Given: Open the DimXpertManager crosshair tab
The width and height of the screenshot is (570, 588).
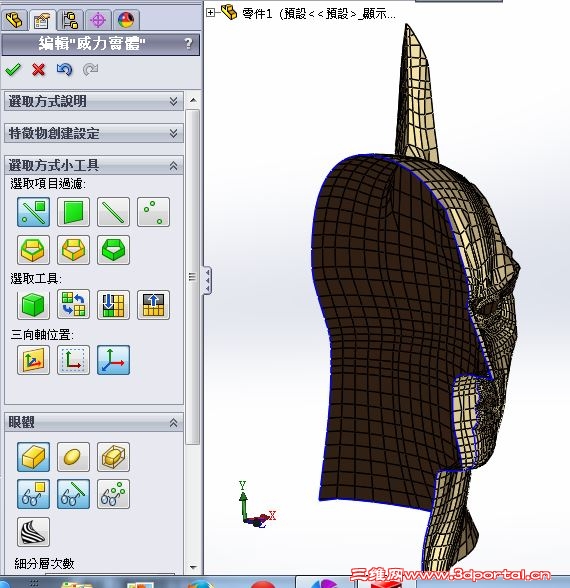Looking at the screenshot, I should click(x=98, y=20).
